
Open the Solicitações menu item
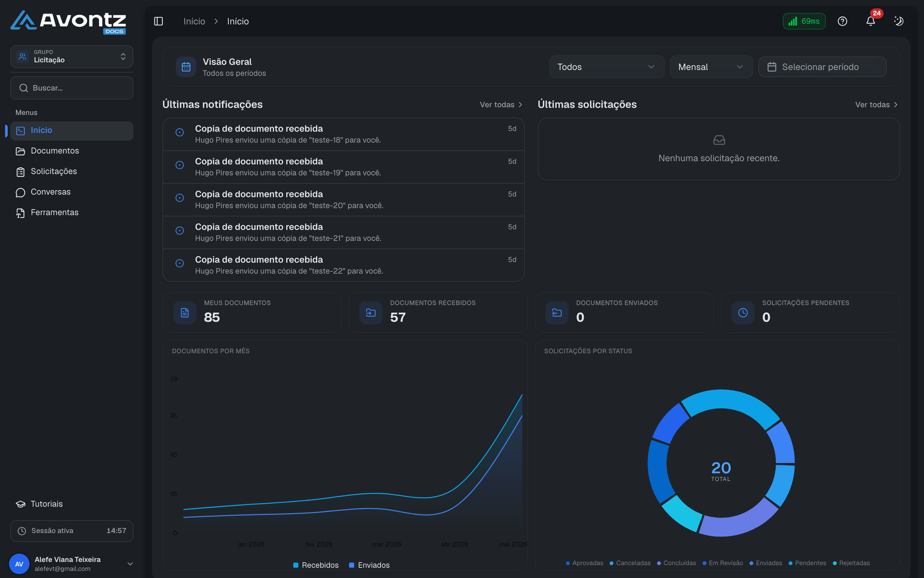pyautogui.click(x=72, y=172)
